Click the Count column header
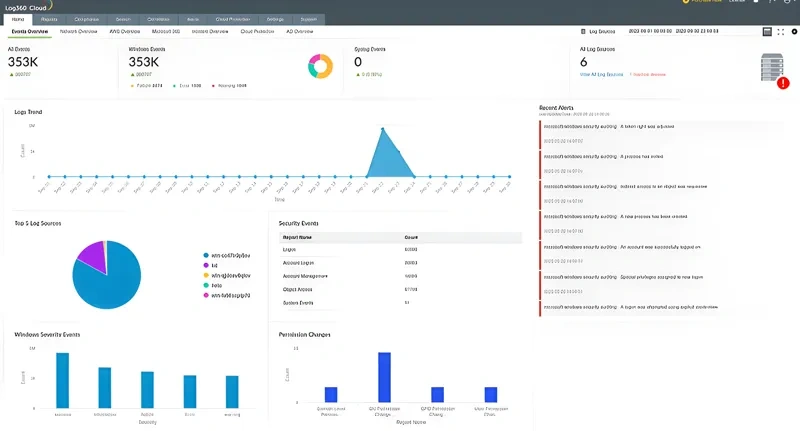Image resolution: width=800 pixels, height=431 pixels. pyautogui.click(x=411, y=237)
